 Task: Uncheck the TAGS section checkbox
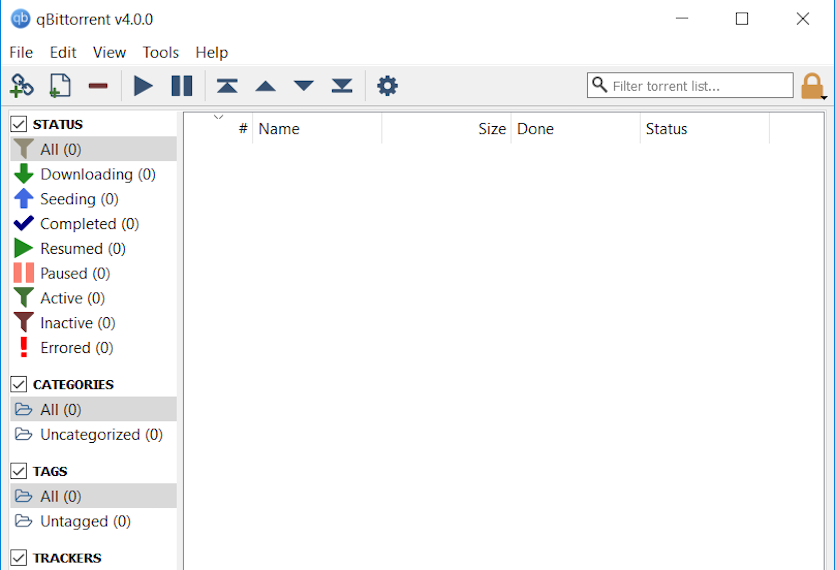(19, 471)
